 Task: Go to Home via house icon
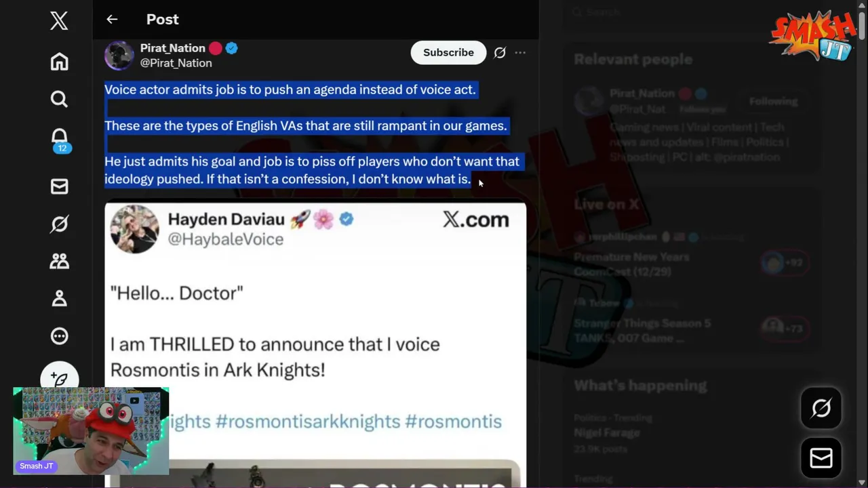click(x=59, y=62)
